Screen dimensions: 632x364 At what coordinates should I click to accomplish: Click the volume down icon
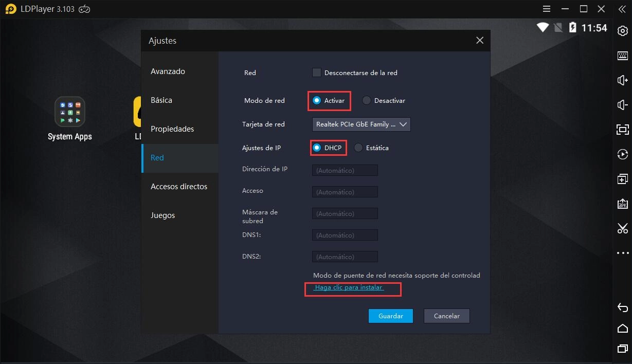point(622,105)
